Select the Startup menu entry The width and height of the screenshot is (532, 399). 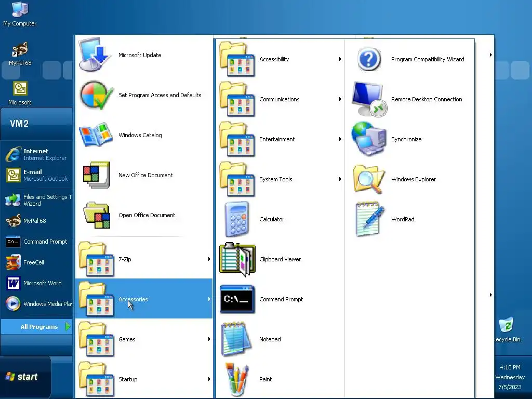144,379
